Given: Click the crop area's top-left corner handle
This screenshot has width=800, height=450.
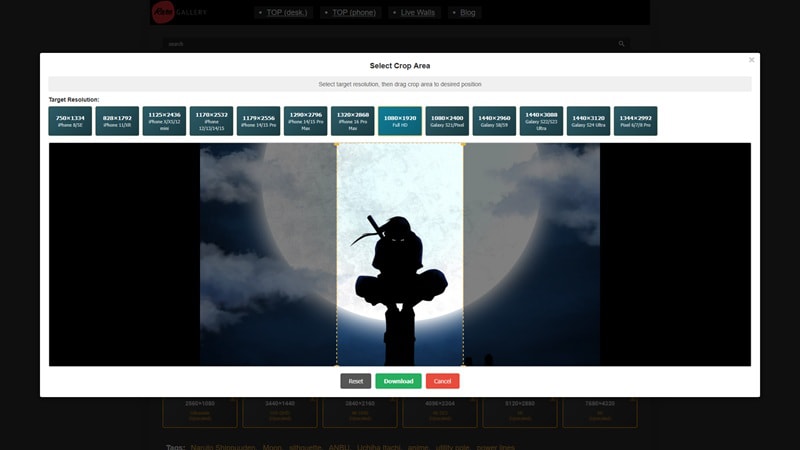Looking at the screenshot, I should (x=337, y=144).
